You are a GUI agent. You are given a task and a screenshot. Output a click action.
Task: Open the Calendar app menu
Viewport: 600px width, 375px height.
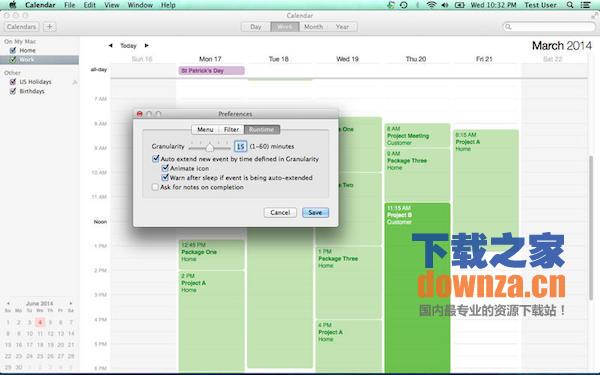click(40, 5)
